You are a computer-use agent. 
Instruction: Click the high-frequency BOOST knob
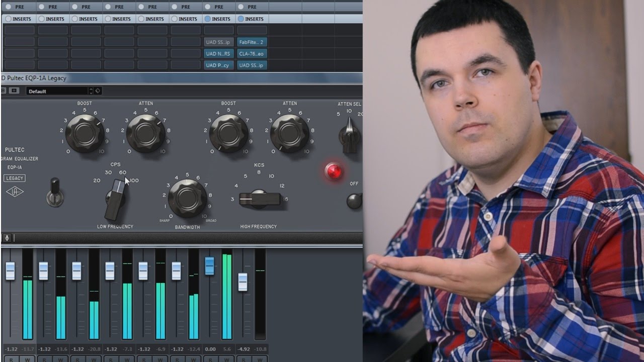point(228,133)
